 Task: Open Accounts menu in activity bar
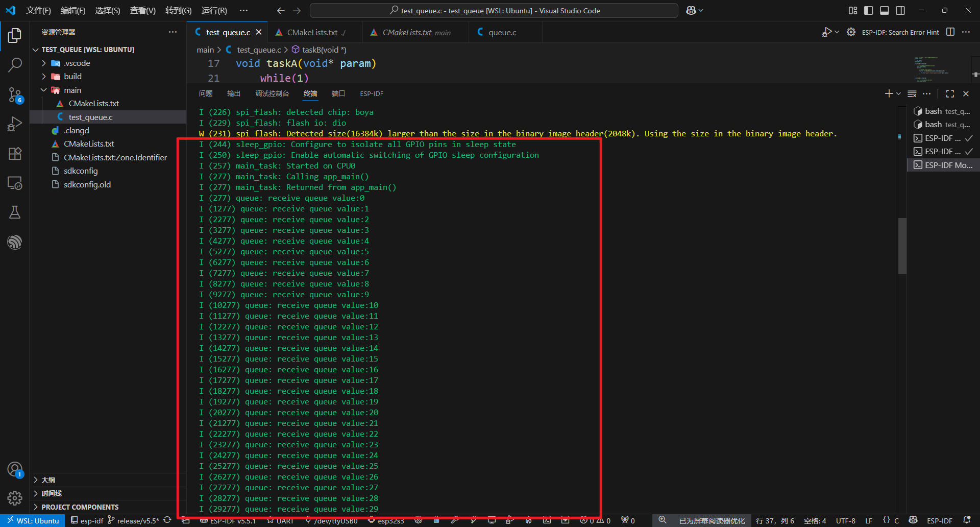click(15, 469)
